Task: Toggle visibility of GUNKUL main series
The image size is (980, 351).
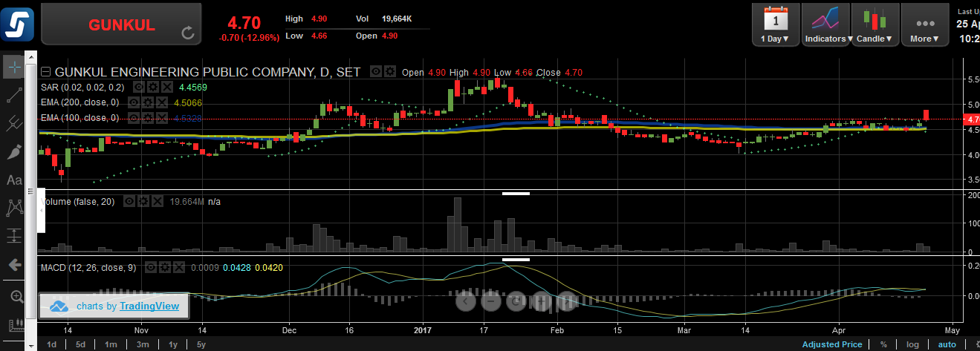Action: tap(377, 72)
